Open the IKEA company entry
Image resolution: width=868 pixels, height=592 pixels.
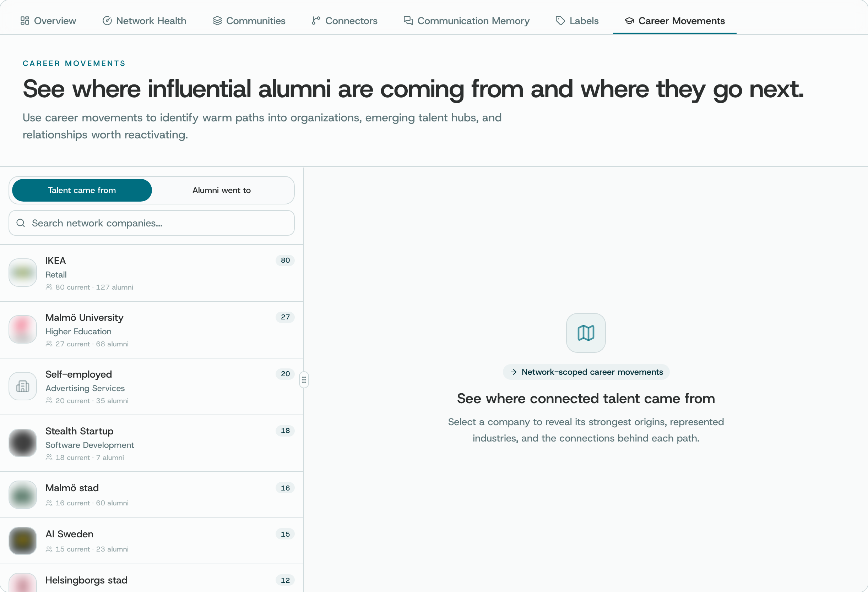pos(152,273)
